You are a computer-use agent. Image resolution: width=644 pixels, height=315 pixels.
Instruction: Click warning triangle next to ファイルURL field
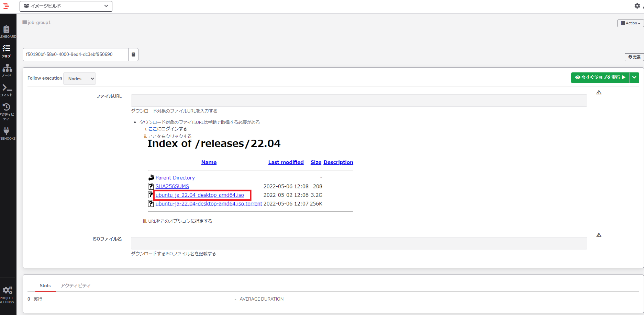coord(599,92)
